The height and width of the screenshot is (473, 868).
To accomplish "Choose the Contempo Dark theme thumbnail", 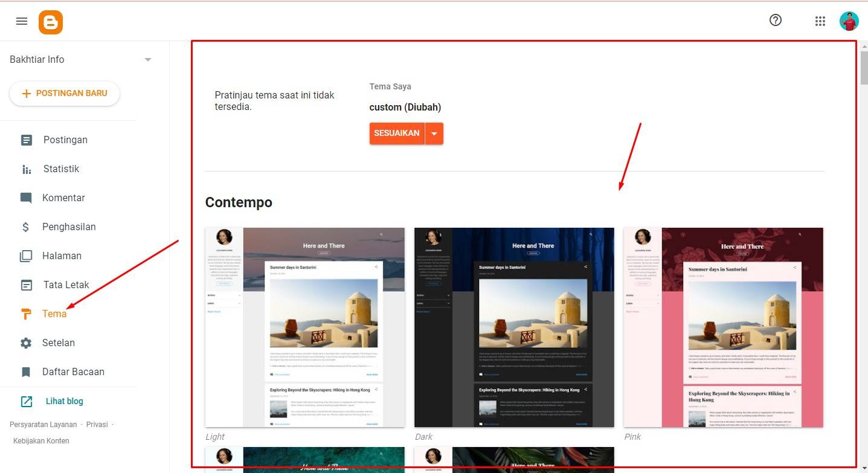I will [x=514, y=327].
